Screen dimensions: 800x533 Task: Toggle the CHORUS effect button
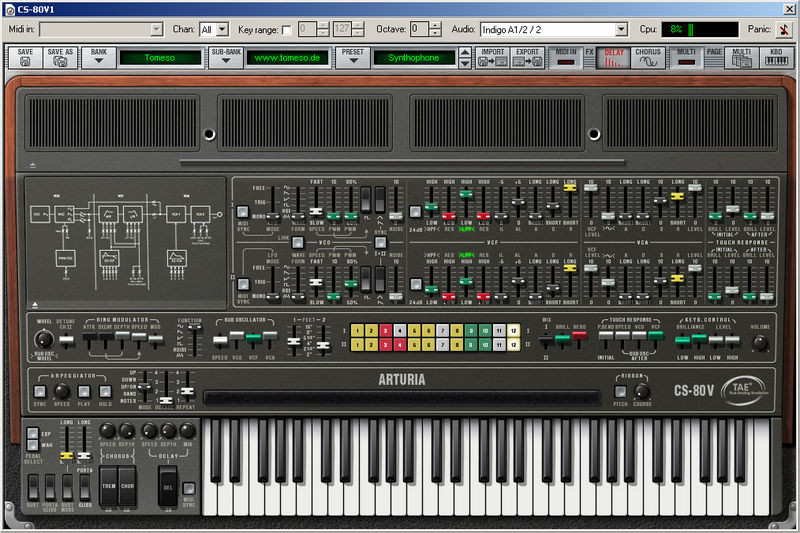pyautogui.click(x=648, y=58)
